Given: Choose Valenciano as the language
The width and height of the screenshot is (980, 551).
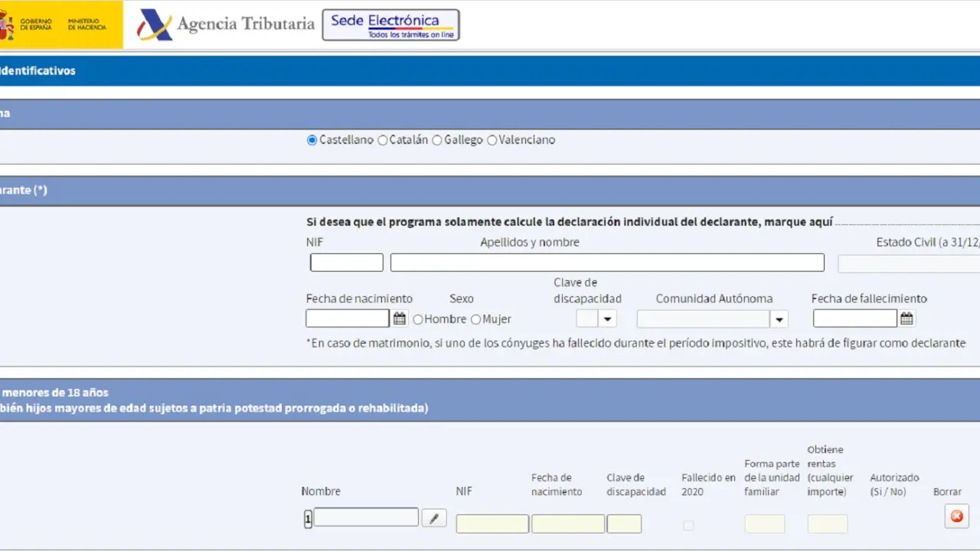Looking at the screenshot, I should coord(492,140).
